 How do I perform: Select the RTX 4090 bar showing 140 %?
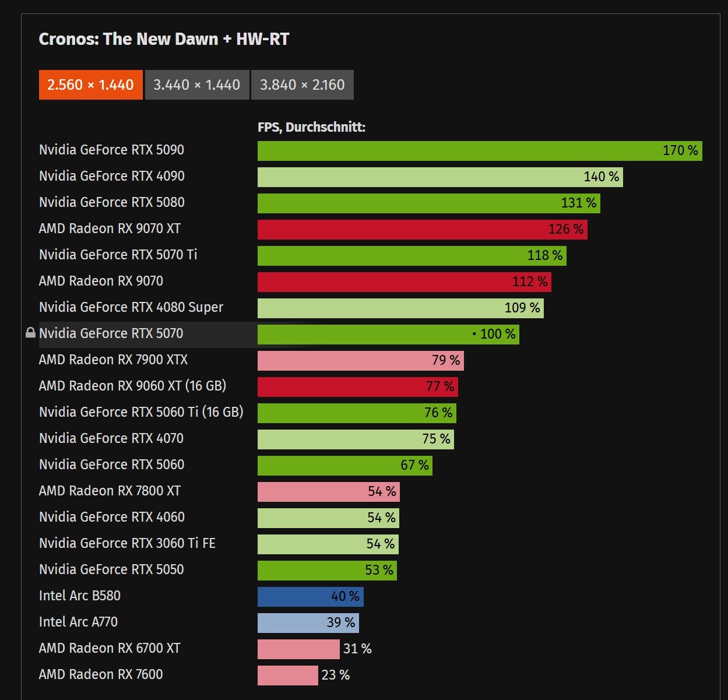[439, 177]
